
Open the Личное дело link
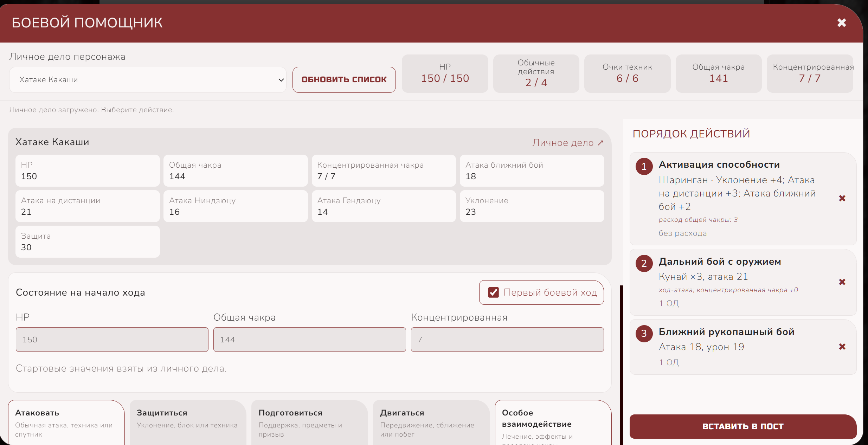coord(568,143)
